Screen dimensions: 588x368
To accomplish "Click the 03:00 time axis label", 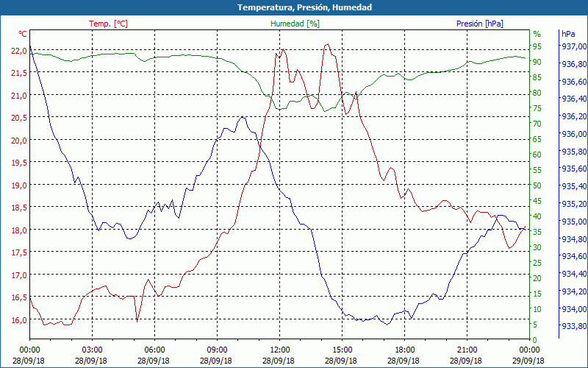I will [x=93, y=351].
